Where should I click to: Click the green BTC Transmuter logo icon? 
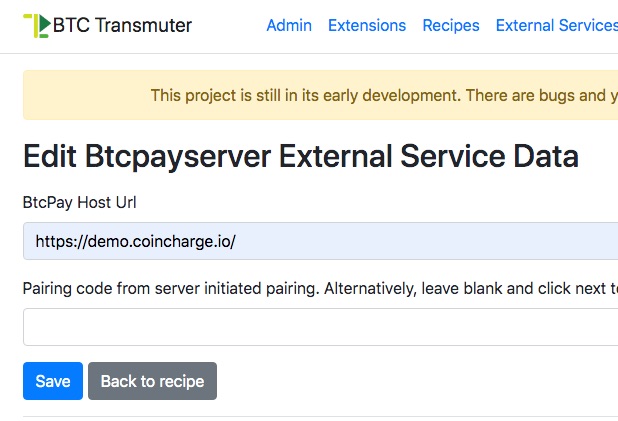[x=36, y=25]
